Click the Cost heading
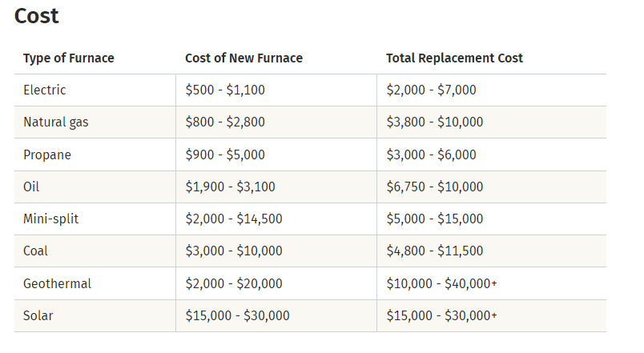 (37, 16)
